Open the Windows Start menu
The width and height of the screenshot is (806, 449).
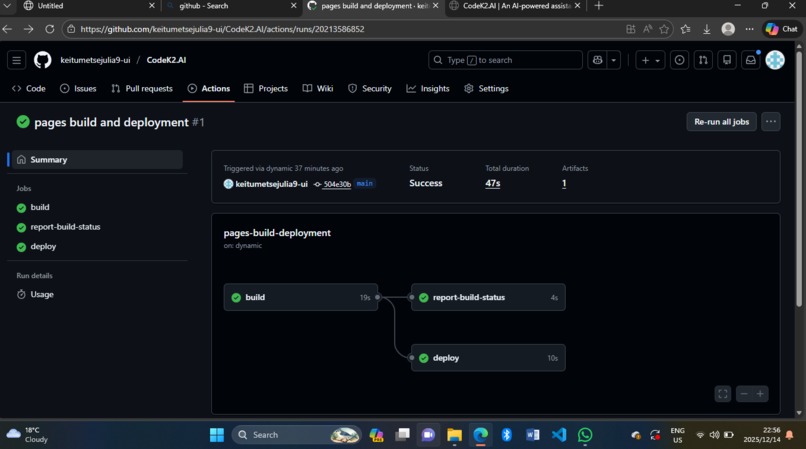217,435
